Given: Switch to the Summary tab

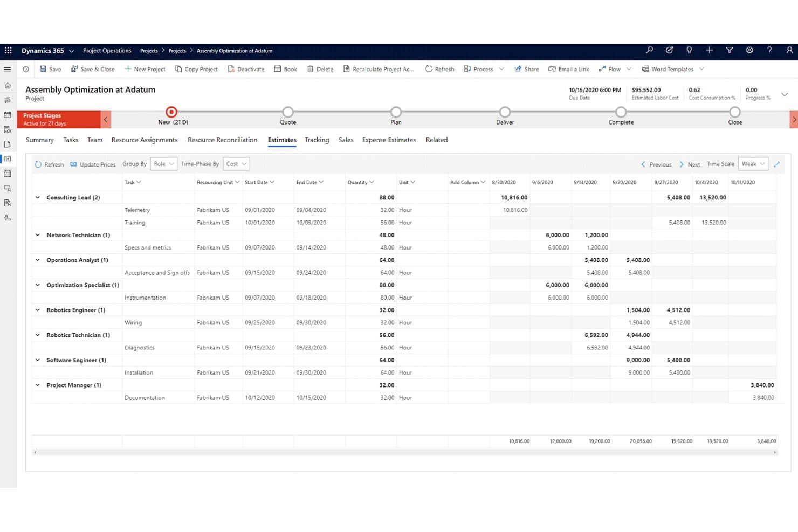Looking at the screenshot, I should (40, 140).
